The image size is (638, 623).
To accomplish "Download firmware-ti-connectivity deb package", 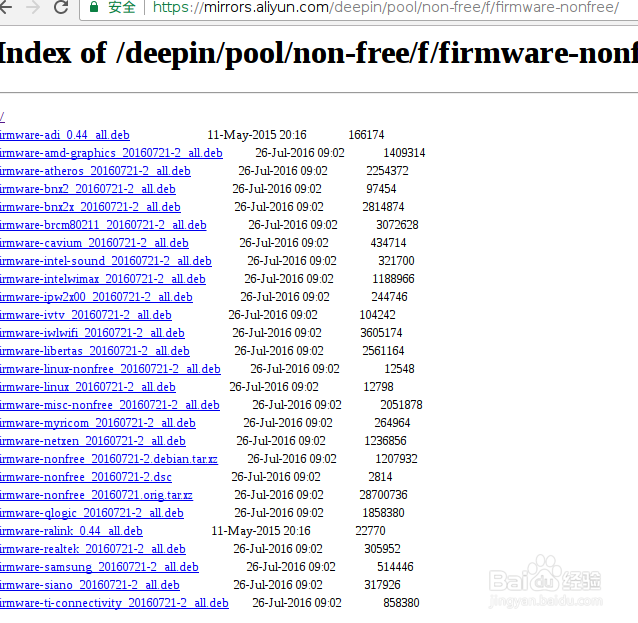I will (114, 603).
